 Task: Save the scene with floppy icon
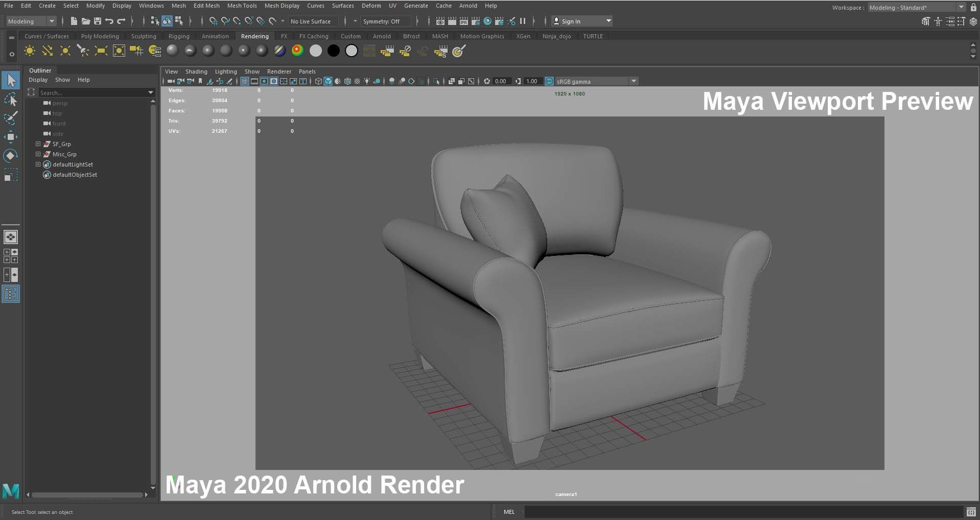(x=98, y=21)
